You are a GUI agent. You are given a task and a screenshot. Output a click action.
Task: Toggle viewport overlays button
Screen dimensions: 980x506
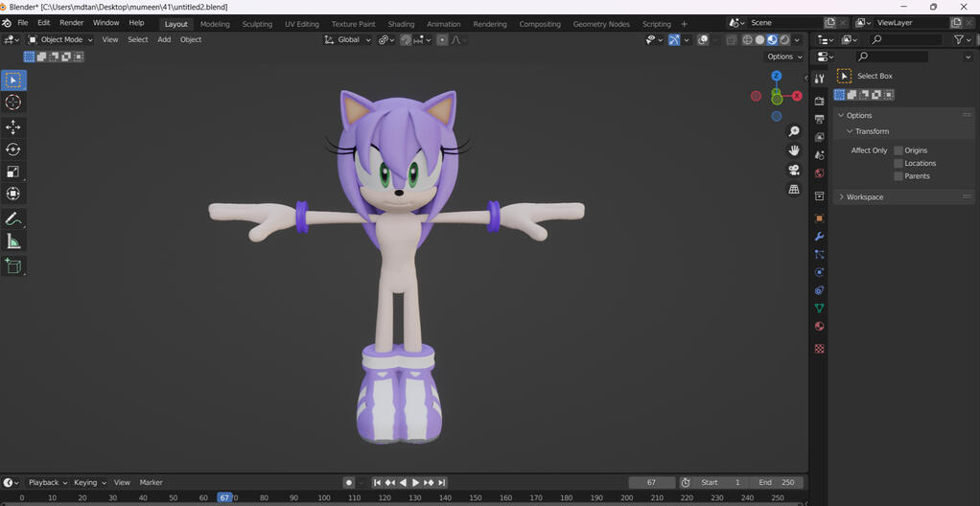(703, 40)
